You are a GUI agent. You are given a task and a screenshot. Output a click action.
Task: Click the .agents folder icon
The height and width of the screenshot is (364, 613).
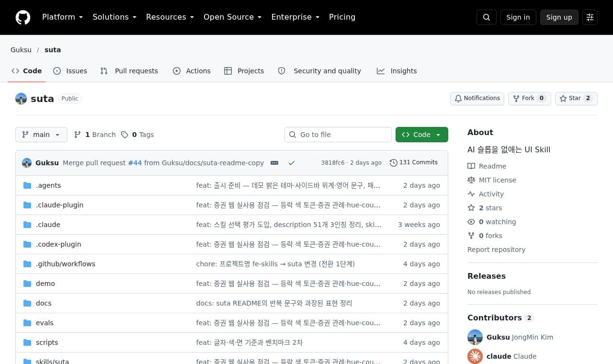27,185
